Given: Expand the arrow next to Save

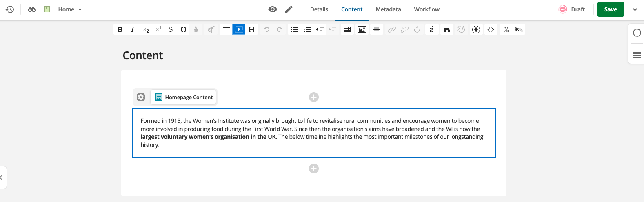Looking at the screenshot, I should point(635,9).
